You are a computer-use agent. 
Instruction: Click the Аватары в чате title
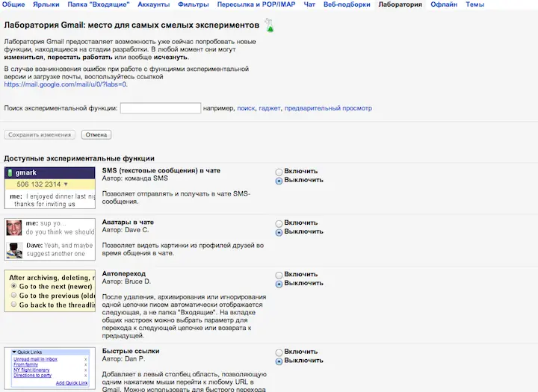tap(128, 222)
